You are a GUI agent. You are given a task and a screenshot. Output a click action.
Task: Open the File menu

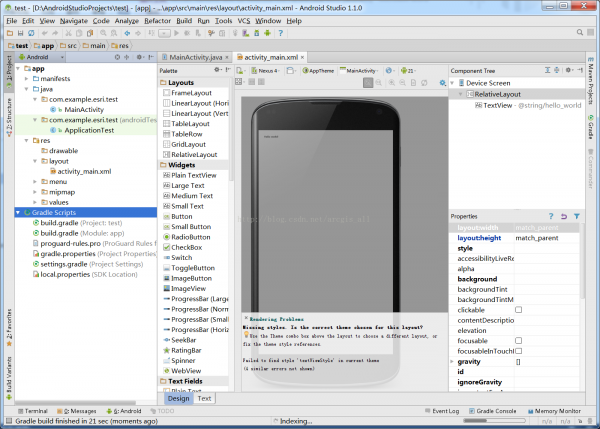pyautogui.click(x=11, y=21)
